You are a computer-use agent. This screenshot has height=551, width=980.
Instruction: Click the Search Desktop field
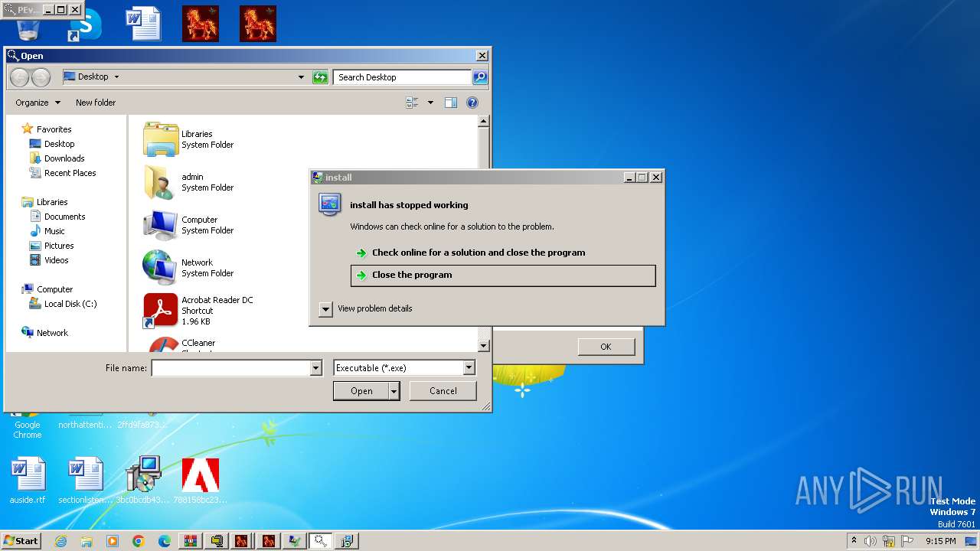(402, 77)
